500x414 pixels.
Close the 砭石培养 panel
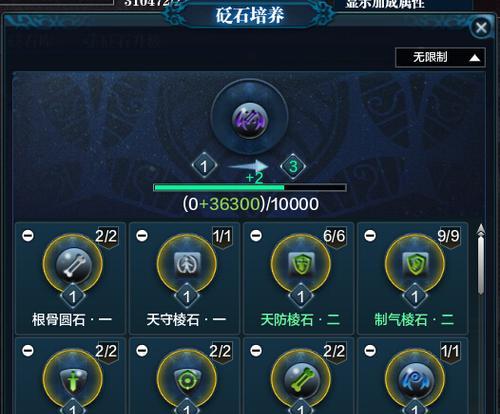point(481,28)
